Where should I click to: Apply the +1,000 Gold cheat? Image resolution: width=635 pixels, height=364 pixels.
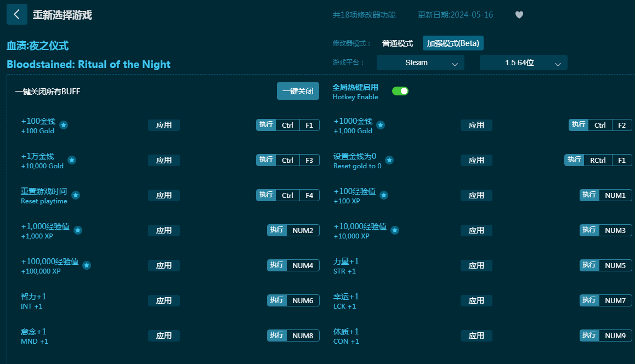pyautogui.click(x=476, y=125)
